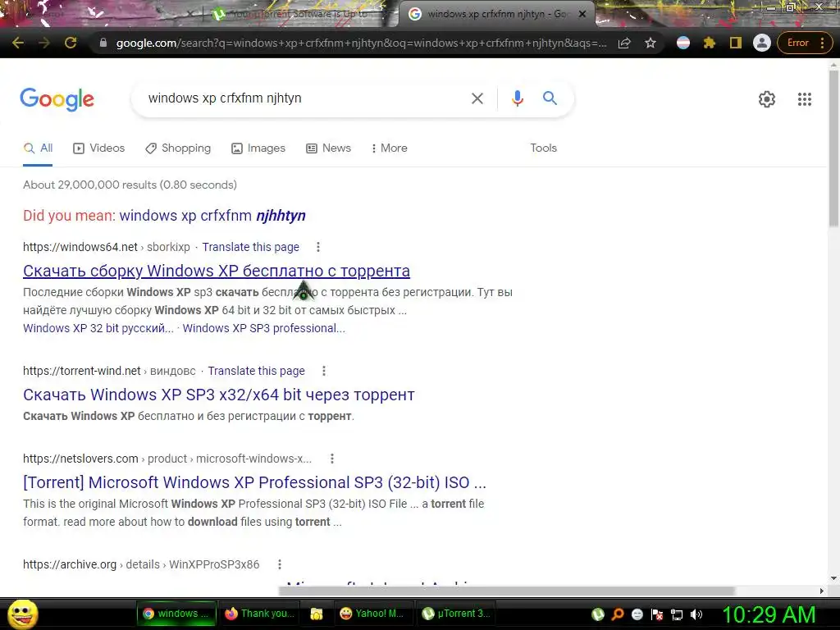This screenshot has width=840, height=630.
Task: Open the Google apps grid
Action: coord(805,99)
